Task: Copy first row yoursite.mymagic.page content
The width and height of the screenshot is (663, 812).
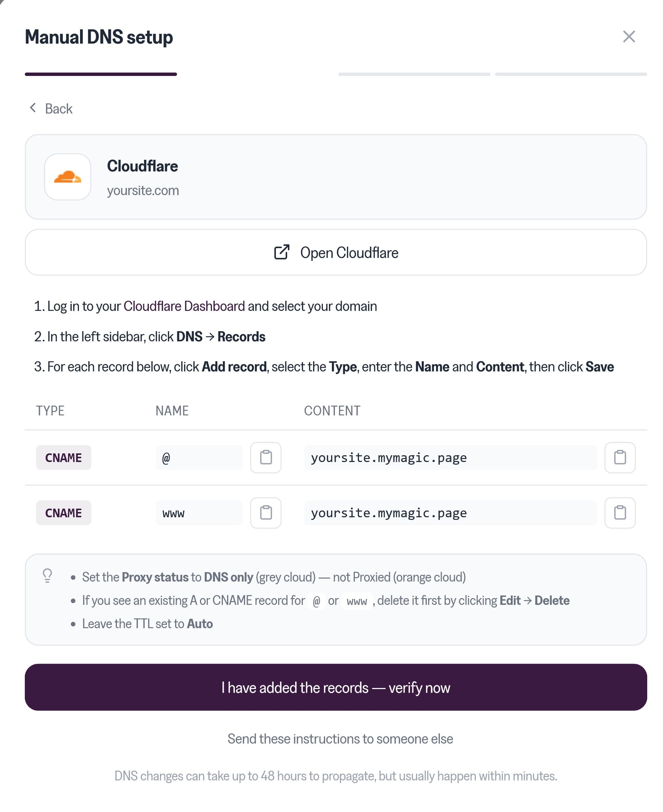Action: tap(620, 458)
